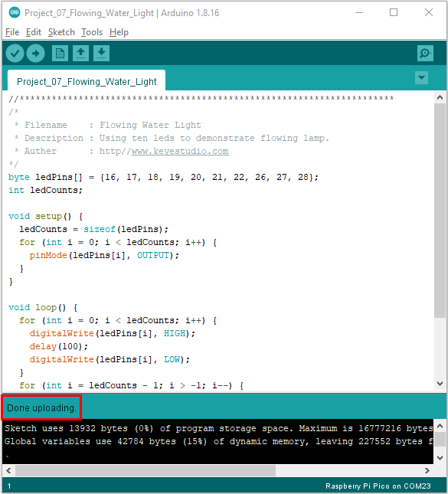The width and height of the screenshot is (448, 494).
Task: Open a sketch using up-arrow icon
Action: [x=80, y=54]
